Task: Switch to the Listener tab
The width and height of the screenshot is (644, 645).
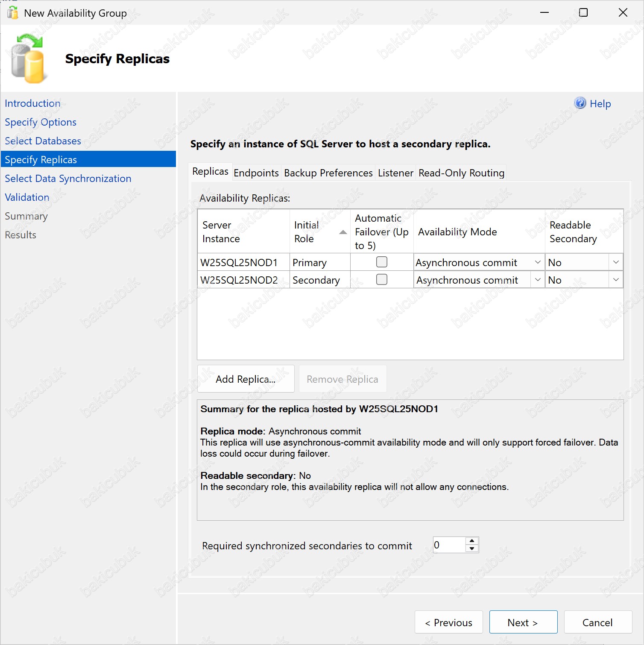Action: coord(395,173)
